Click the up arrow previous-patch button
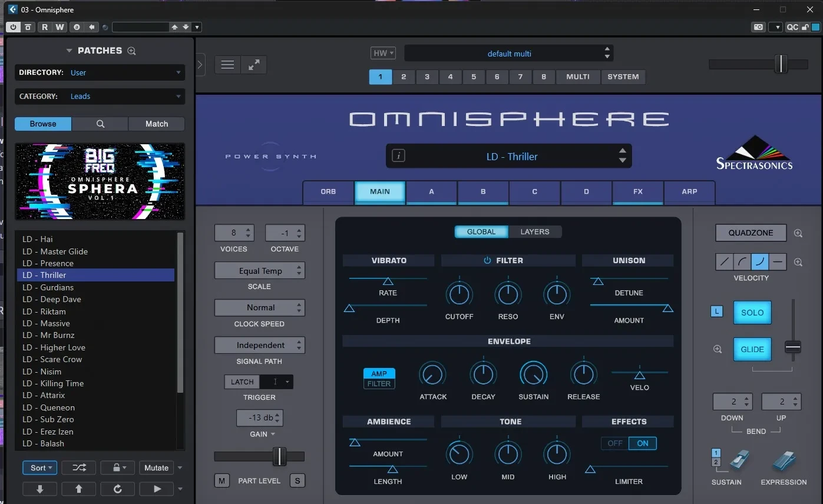The height and width of the screenshot is (504, 823). [x=79, y=489]
